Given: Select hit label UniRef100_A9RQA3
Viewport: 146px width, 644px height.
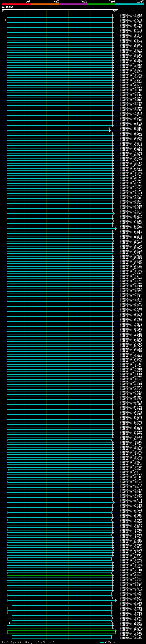Looking at the screenshot, I should click(131, 37).
